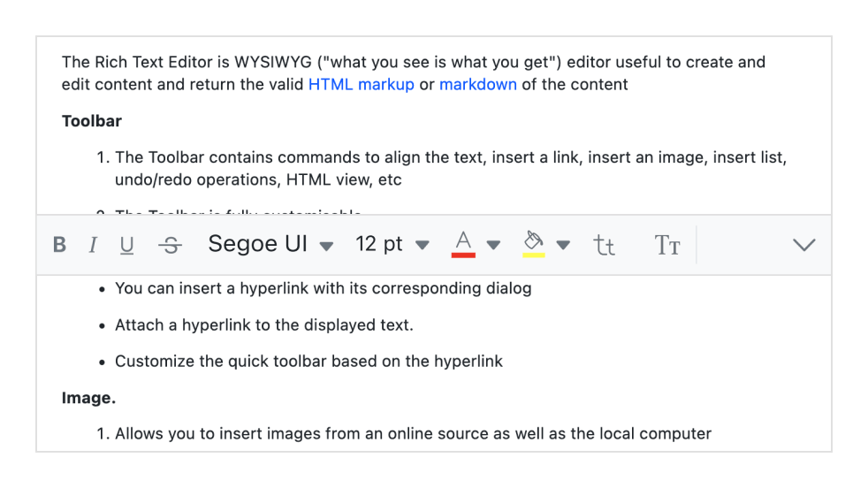Viewport: 868px width, 488px height.
Task: Open the HTML markup link
Action: [361, 85]
